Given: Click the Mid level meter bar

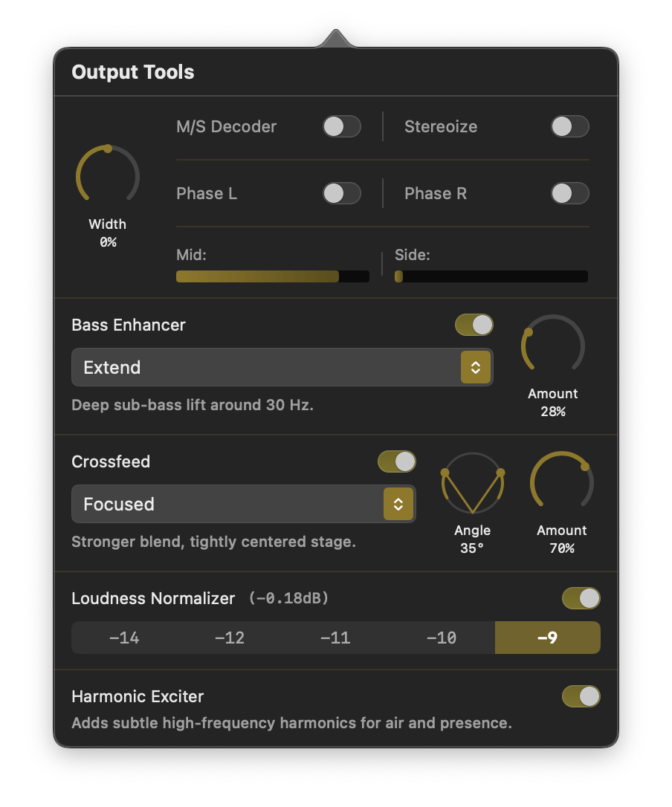Looking at the screenshot, I should click(272, 276).
